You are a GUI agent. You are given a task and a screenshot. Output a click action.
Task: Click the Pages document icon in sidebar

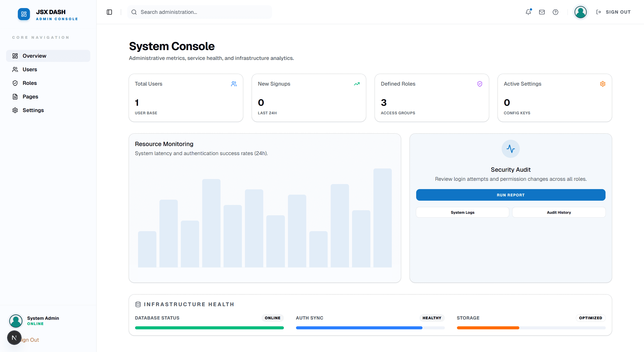pos(15,97)
